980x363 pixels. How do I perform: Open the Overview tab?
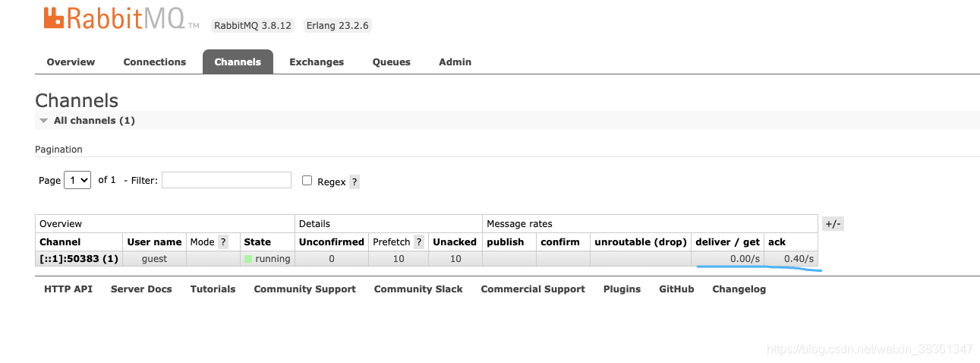(71, 62)
